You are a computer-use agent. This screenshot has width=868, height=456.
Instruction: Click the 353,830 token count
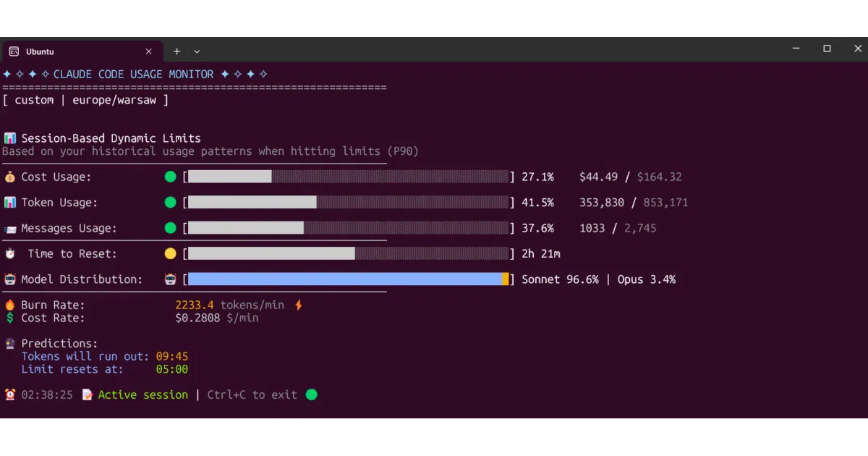click(x=602, y=203)
